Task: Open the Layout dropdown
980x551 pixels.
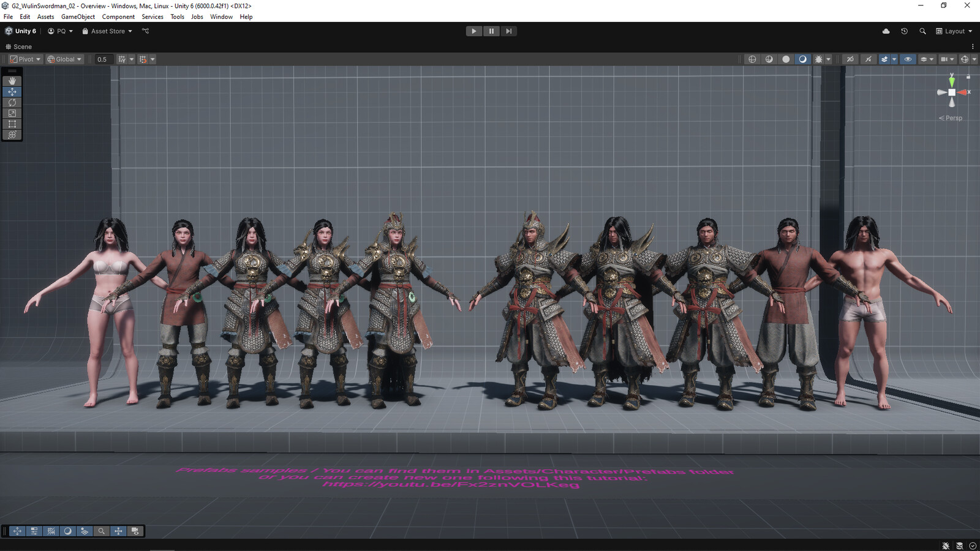Action: click(954, 31)
